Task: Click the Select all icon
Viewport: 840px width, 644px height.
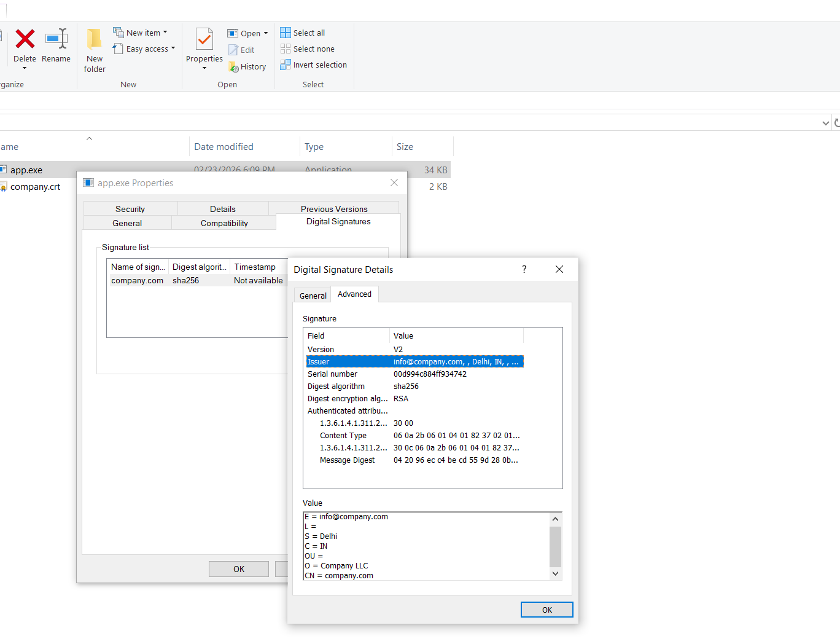Action: tap(285, 32)
